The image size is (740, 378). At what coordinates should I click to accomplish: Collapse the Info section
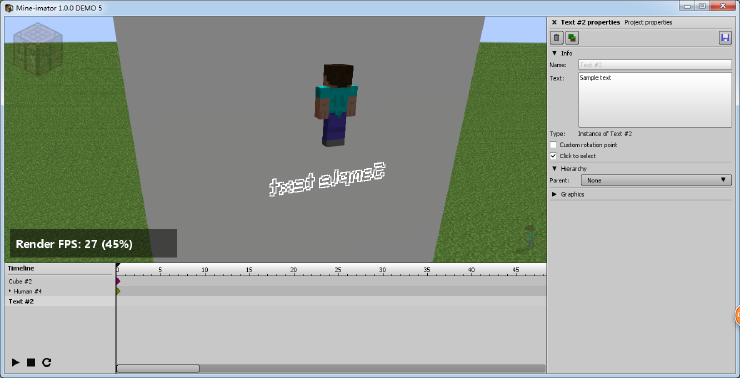coord(554,53)
